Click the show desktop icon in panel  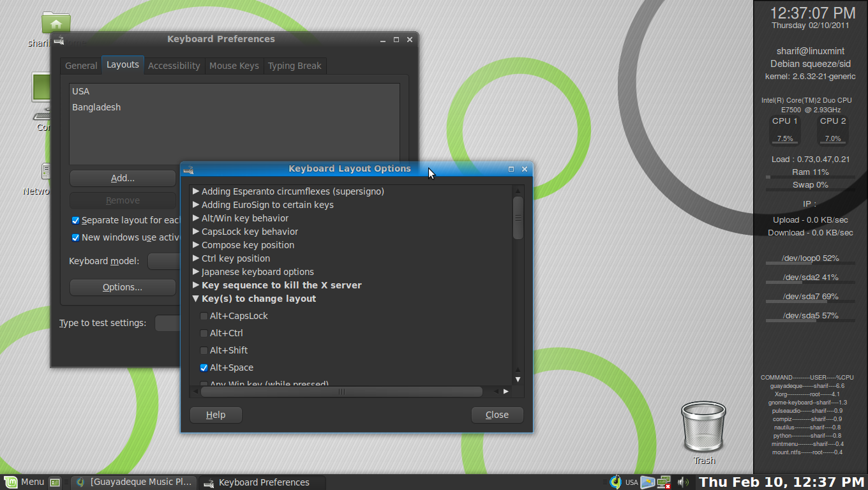pyautogui.click(x=55, y=482)
